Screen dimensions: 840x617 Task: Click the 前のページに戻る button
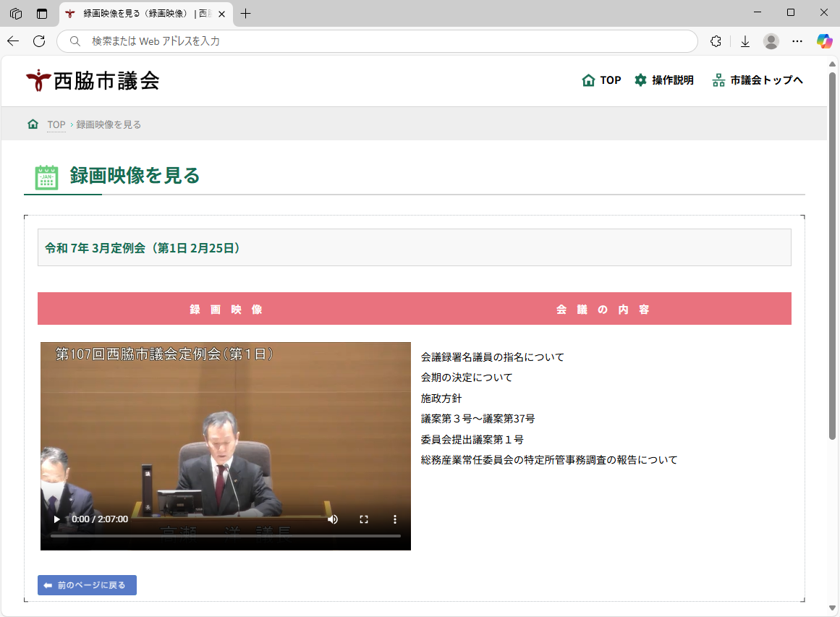(87, 585)
